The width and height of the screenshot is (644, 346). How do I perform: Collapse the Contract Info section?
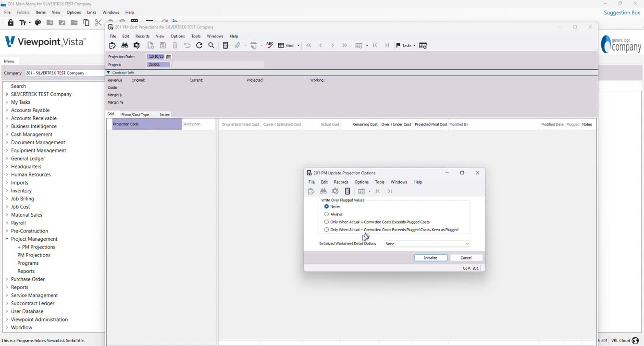click(109, 73)
